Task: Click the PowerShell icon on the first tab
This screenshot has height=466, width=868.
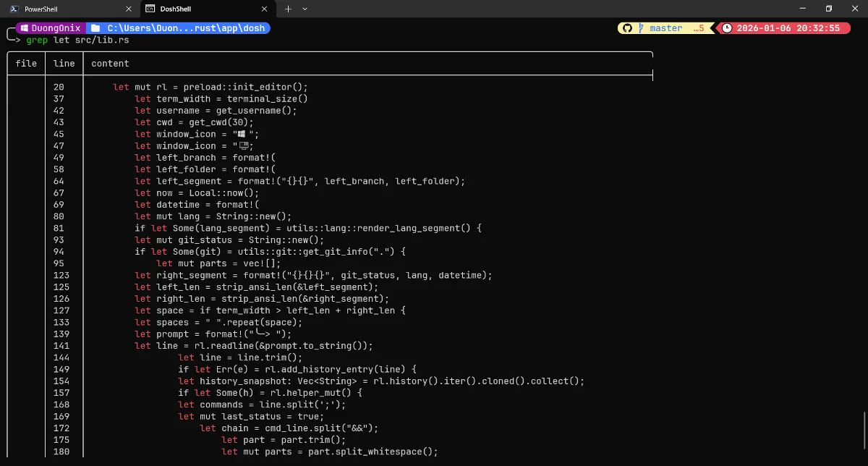Action: (x=14, y=9)
